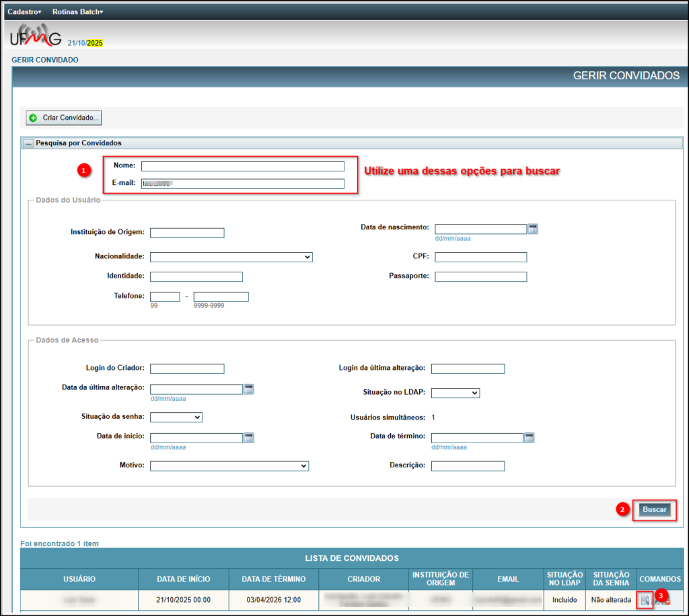689x616 pixels.
Task: Collapse the Pesquisa por Convidados panel
Action: point(29,143)
